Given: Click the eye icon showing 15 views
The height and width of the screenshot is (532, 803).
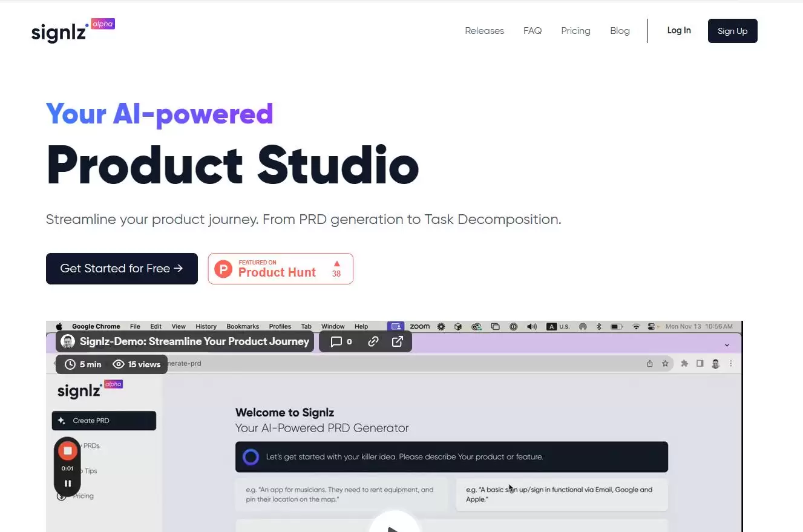Looking at the screenshot, I should coord(120,364).
